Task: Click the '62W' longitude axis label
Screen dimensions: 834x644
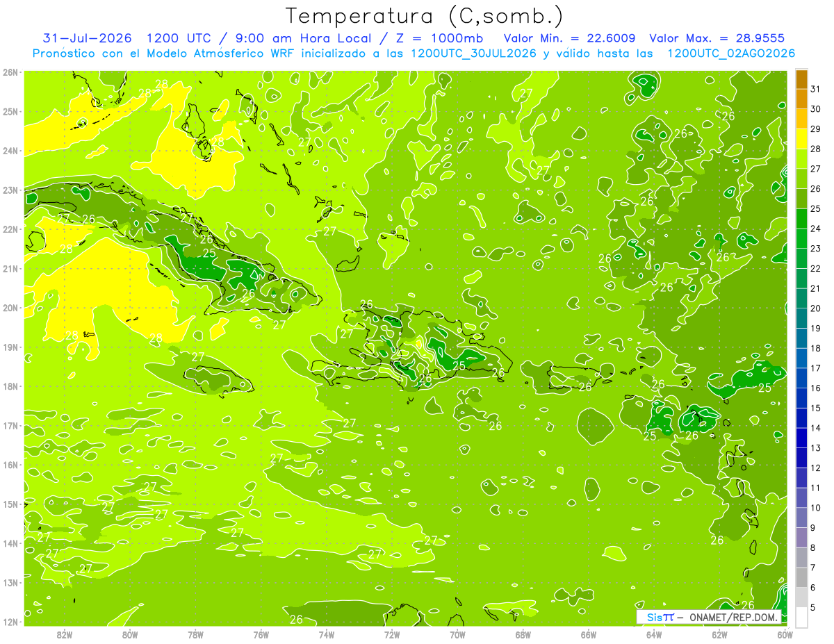Action: (x=720, y=634)
